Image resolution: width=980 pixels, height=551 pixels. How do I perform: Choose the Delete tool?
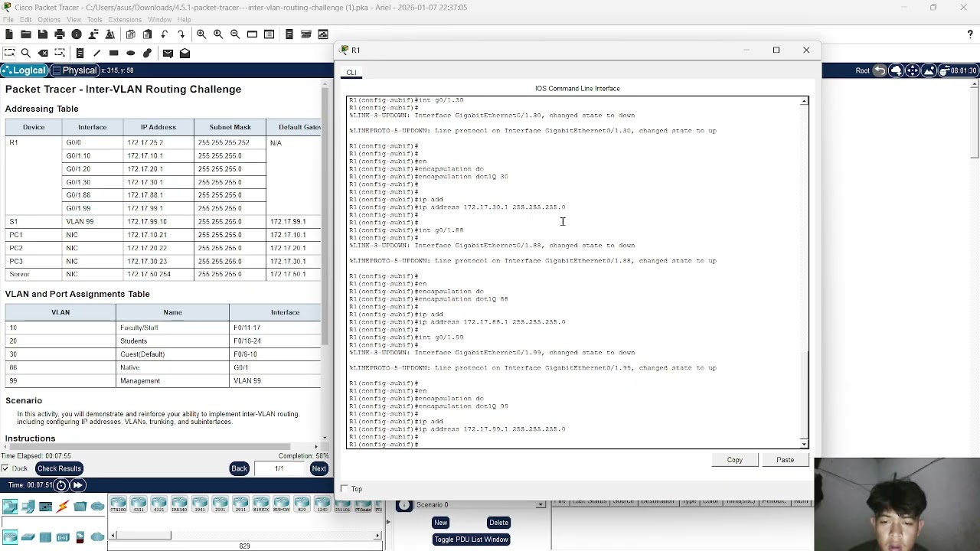43,53
